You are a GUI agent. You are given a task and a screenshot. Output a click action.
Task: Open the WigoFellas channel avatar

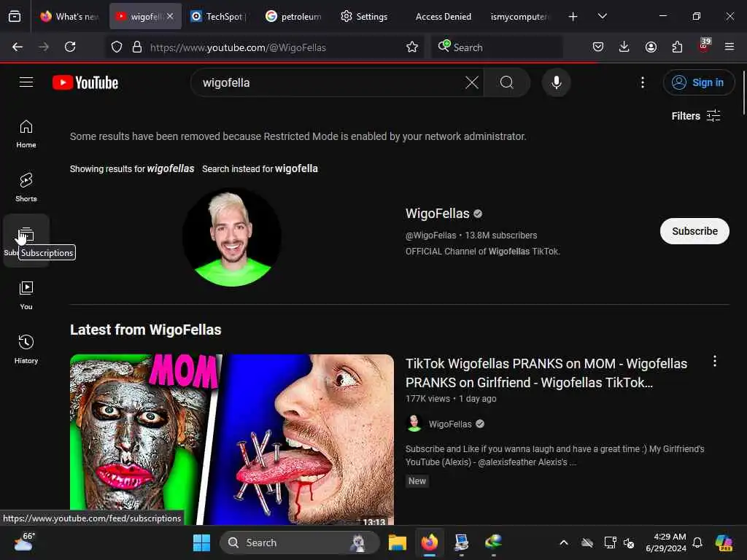[x=231, y=237]
